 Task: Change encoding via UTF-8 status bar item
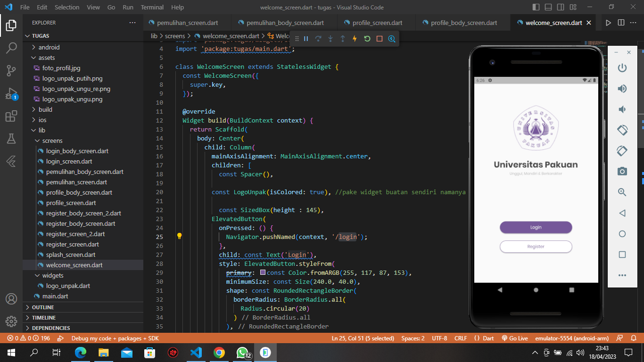click(439, 338)
